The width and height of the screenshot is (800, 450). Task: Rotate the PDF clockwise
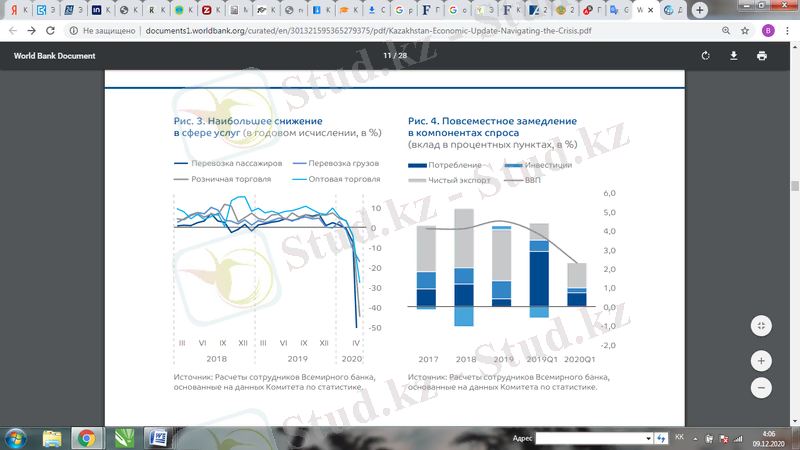(x=706, y=56)
